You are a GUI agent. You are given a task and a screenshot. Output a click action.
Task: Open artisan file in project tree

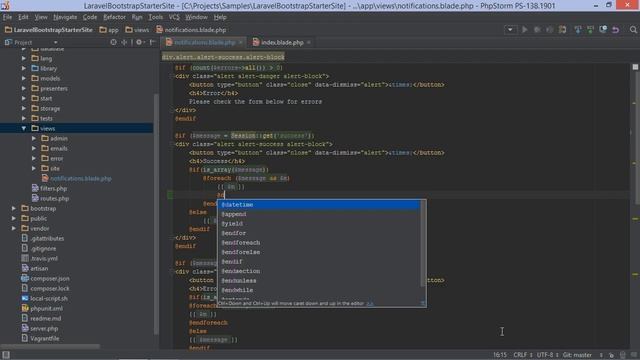tap(39, 268)
